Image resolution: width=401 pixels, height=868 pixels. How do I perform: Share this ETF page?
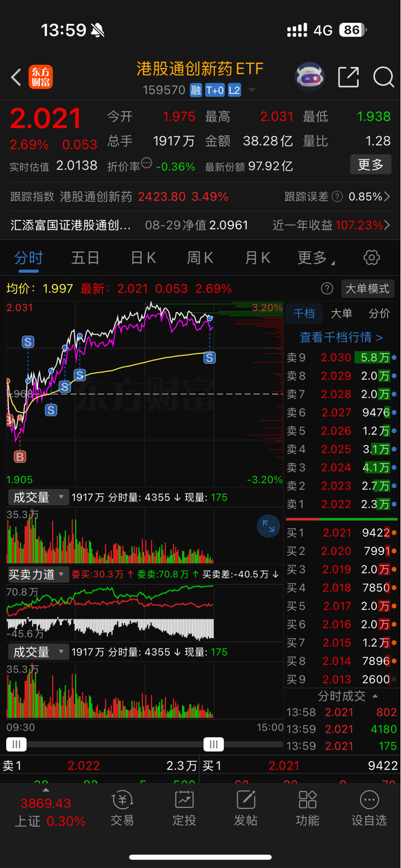pyautogui.click(x=348, y=77)
